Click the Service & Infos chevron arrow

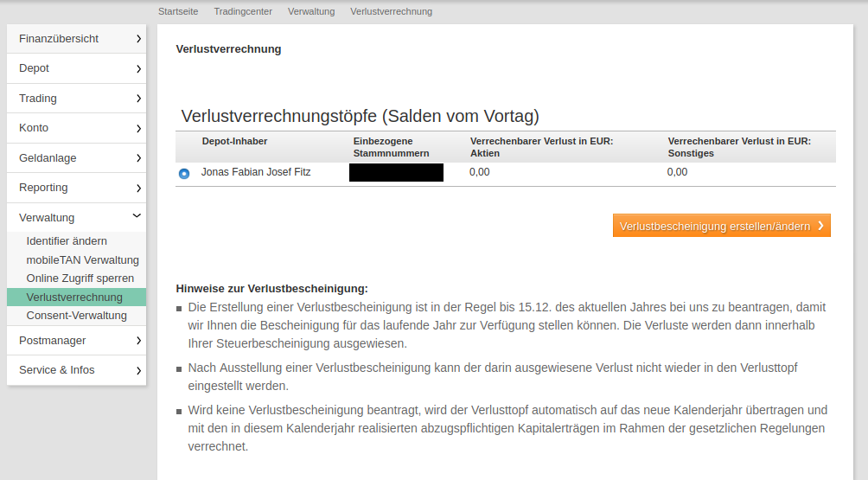pos(138,370)
